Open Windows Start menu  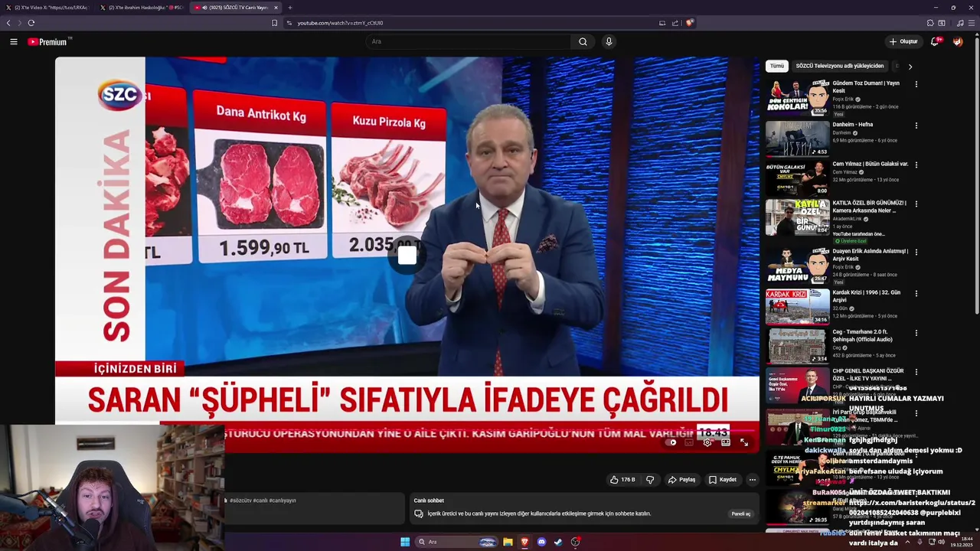(x=405, y=542)
